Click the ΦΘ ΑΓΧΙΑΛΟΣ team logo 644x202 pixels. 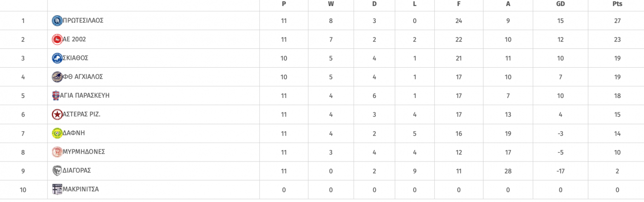tap(57, 77)
